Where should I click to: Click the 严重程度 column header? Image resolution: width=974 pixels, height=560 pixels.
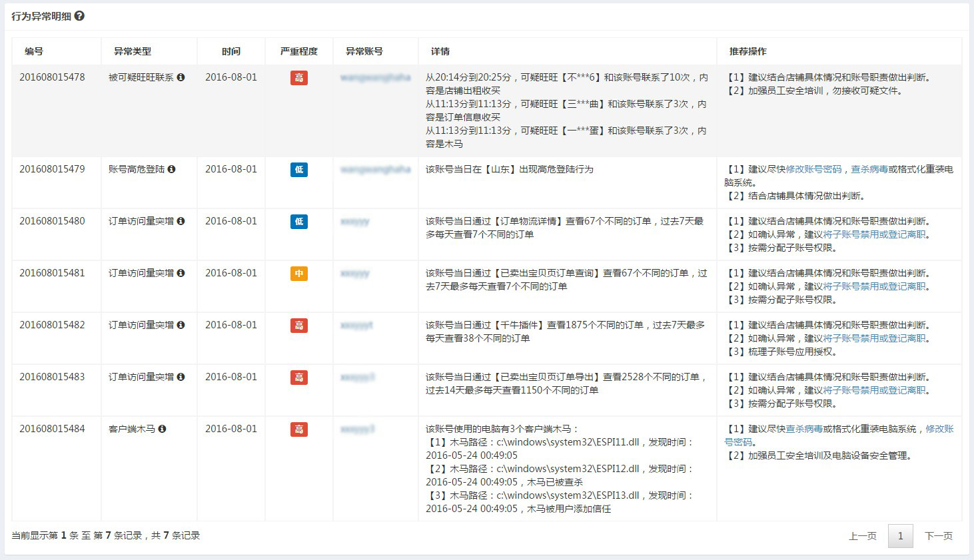(298, 51)
